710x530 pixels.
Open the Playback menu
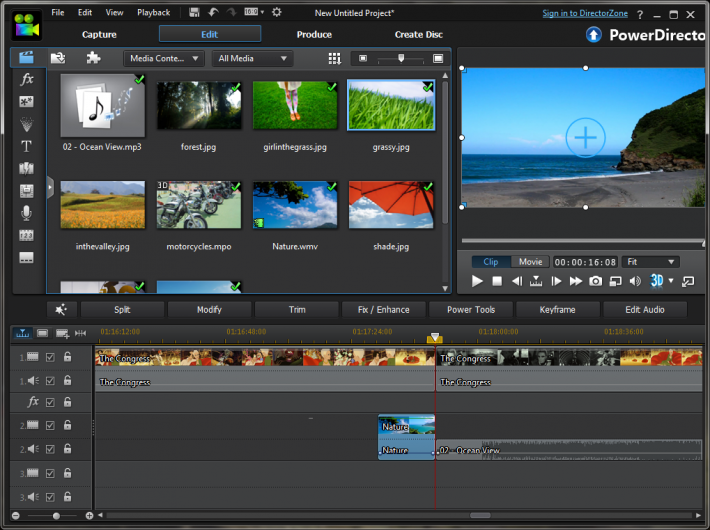[154, 12]
